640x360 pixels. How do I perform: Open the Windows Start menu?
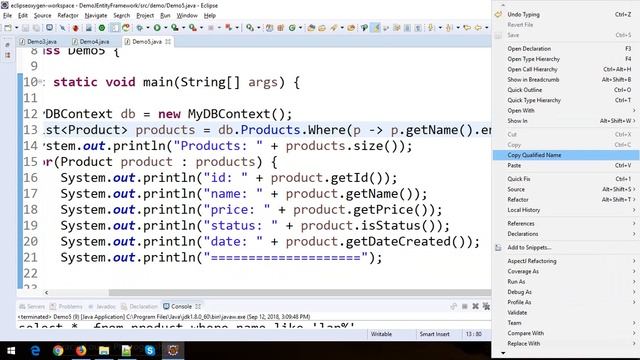pyautogui.click(x=11, y=351)
